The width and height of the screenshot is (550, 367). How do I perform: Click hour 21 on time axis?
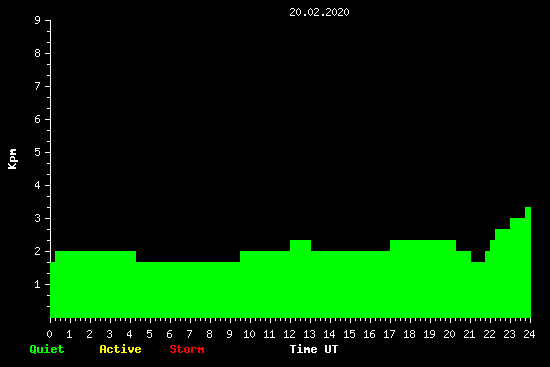[469, 334]
